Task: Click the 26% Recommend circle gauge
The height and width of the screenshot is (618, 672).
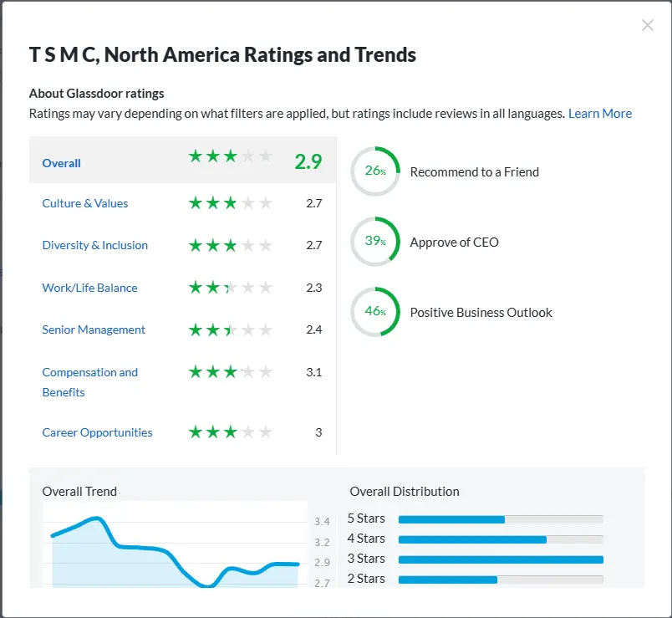Action: [x=375, y=171]
